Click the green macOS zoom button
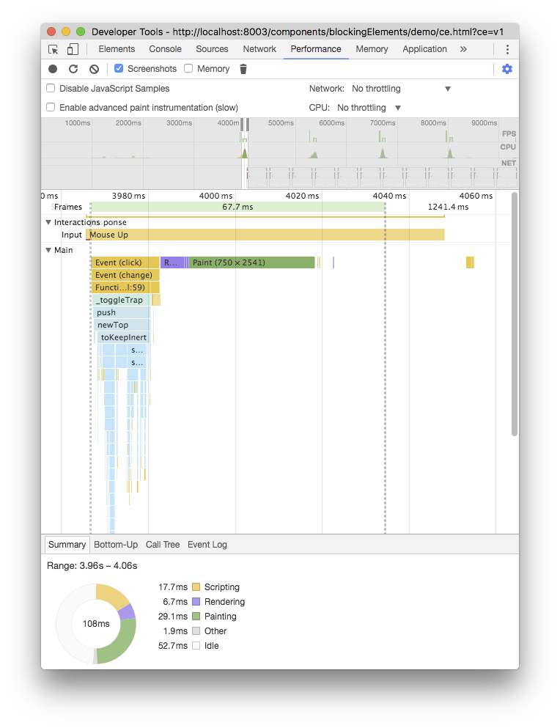560x728 pixels. (81, 32)
